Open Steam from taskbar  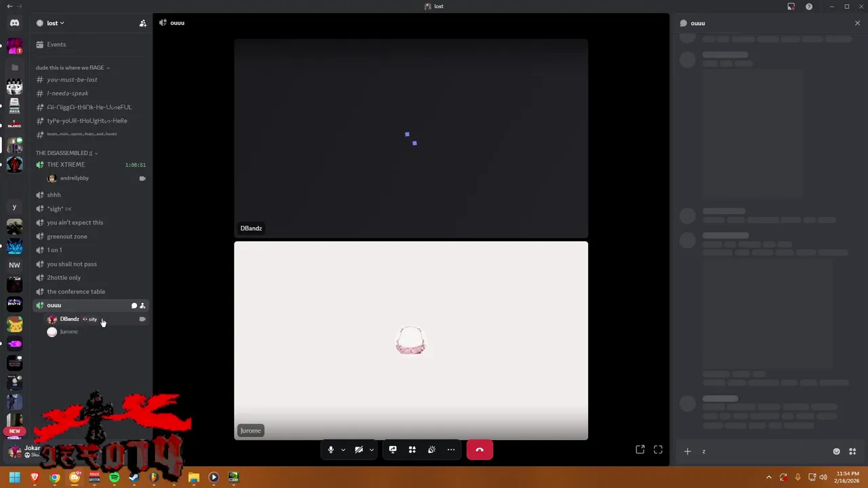click(134, 477)
